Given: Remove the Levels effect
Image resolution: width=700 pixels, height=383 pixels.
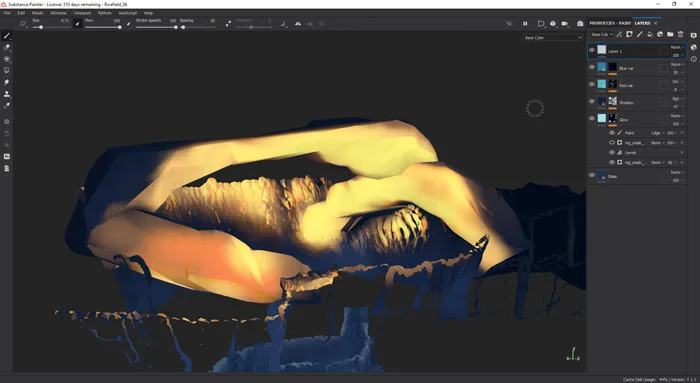Looking at the screenshot, I should click(682, 152).
